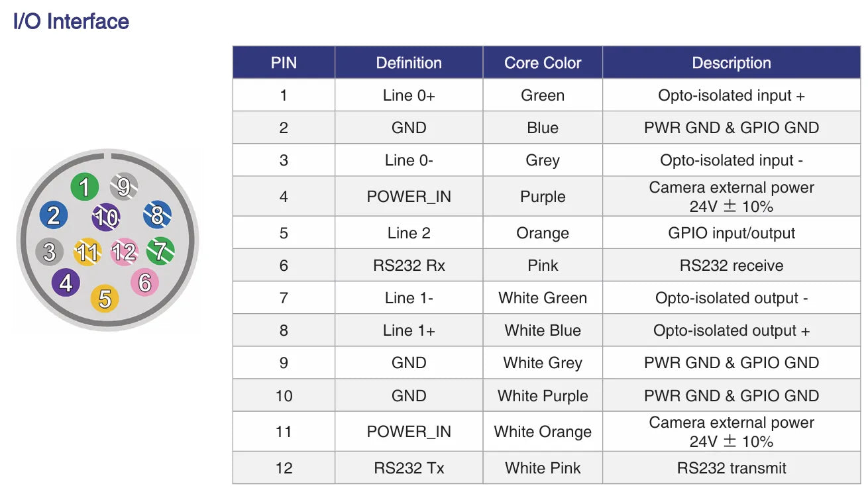Screen dimensions: 868x490
Task: Click white-green striped pin 7 on the connector
Action: (x=160, y=251)
